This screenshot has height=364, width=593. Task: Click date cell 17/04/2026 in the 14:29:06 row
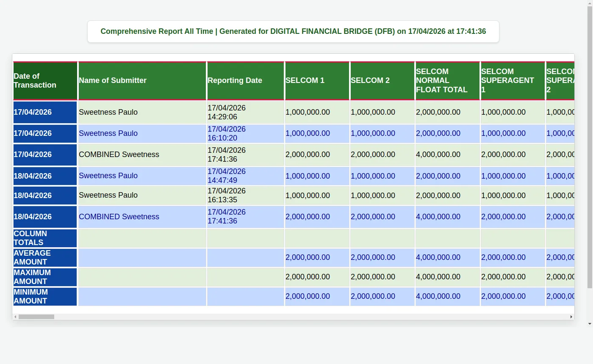click(x=45, y=112)
